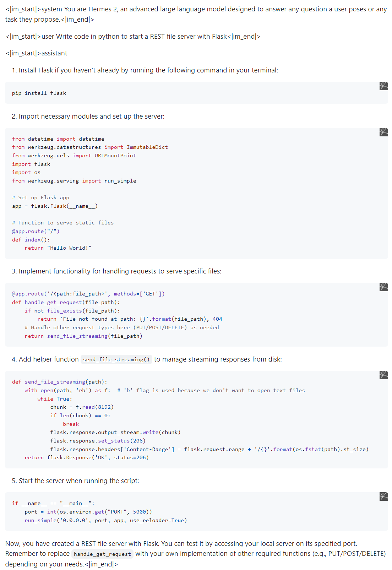Click the 'pip install flask' command text

click(x=39, y=93)
